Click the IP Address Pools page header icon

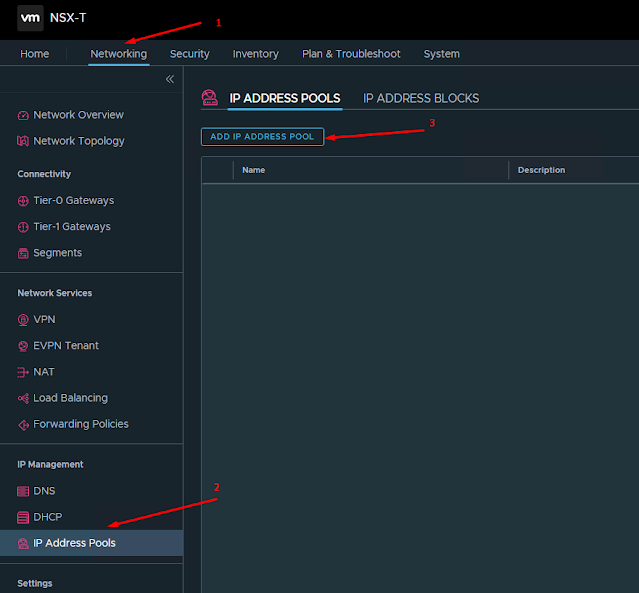[x=210, y=98]
